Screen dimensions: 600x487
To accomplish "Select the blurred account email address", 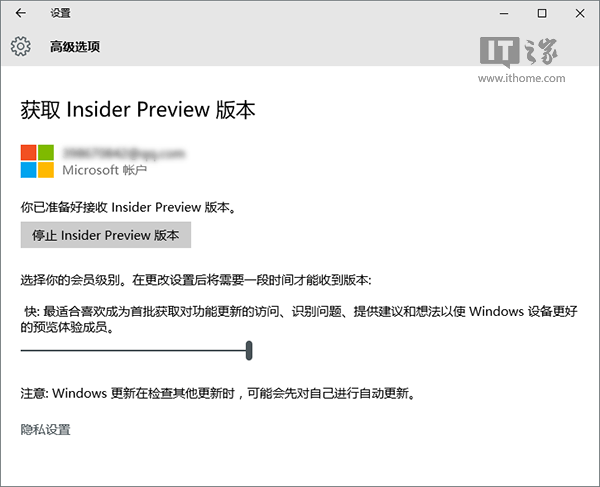I will (124, 153).
